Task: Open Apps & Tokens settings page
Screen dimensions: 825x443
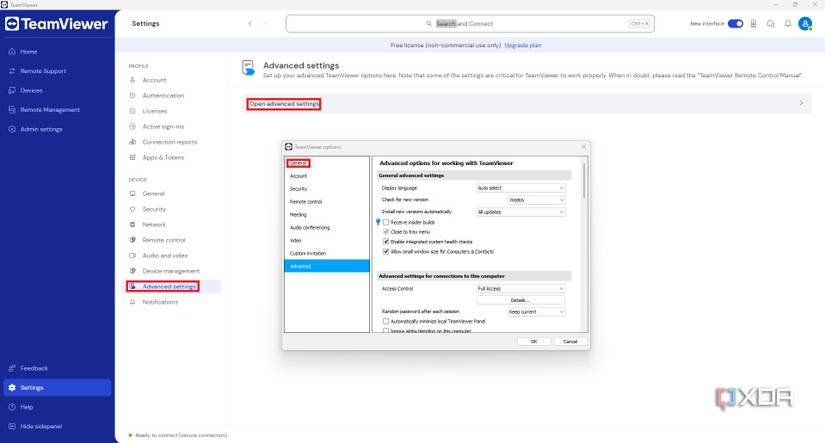Action: click(x=163, y=158)
